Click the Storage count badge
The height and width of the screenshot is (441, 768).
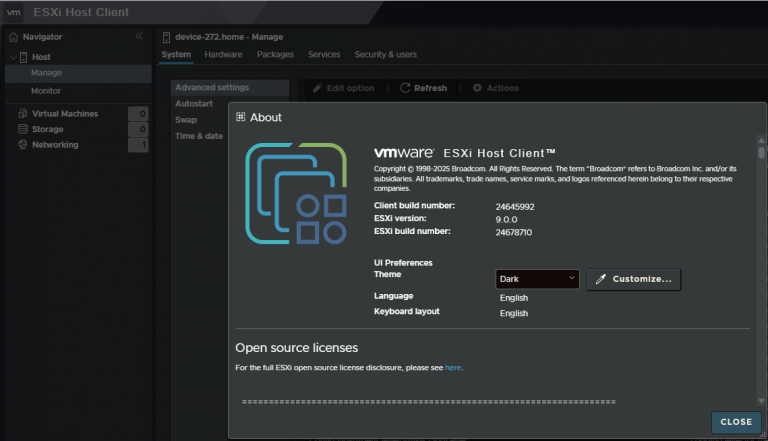pyautogui.click(x=138, y=129)
